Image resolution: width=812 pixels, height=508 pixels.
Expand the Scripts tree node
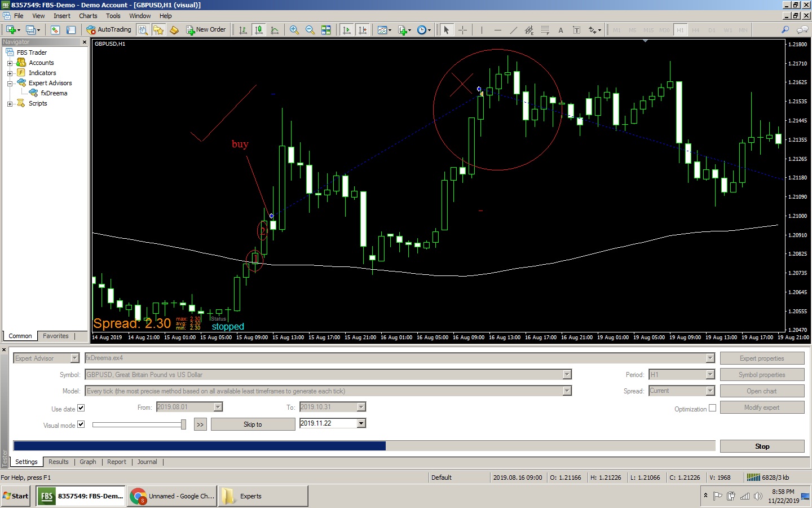tap(10, 104)
